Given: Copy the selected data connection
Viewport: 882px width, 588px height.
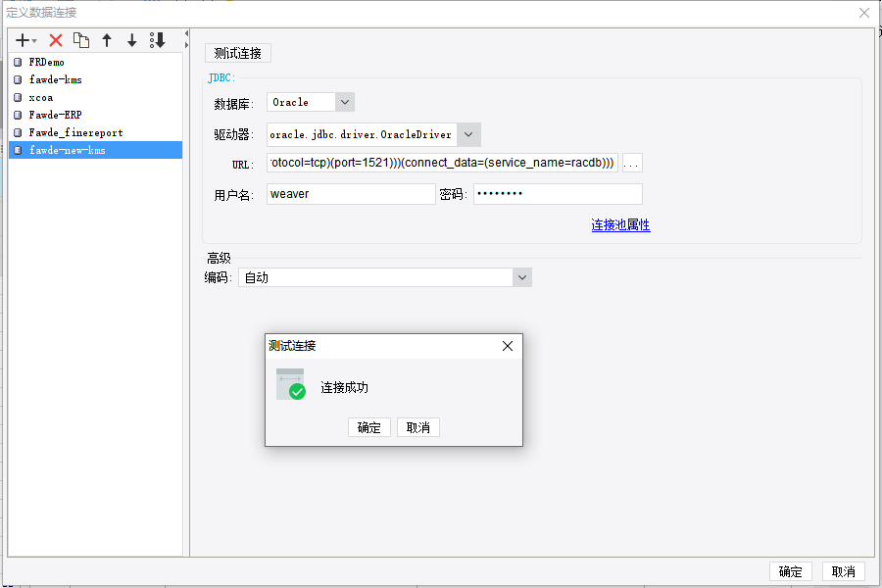Looking at the screenshot, I should click(81, 40).
